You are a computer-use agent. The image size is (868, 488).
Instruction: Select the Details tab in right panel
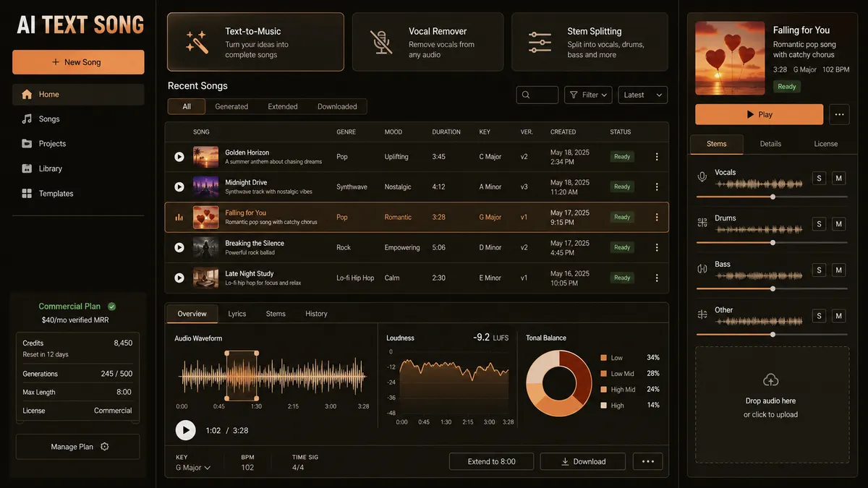(x=770, y=144)
